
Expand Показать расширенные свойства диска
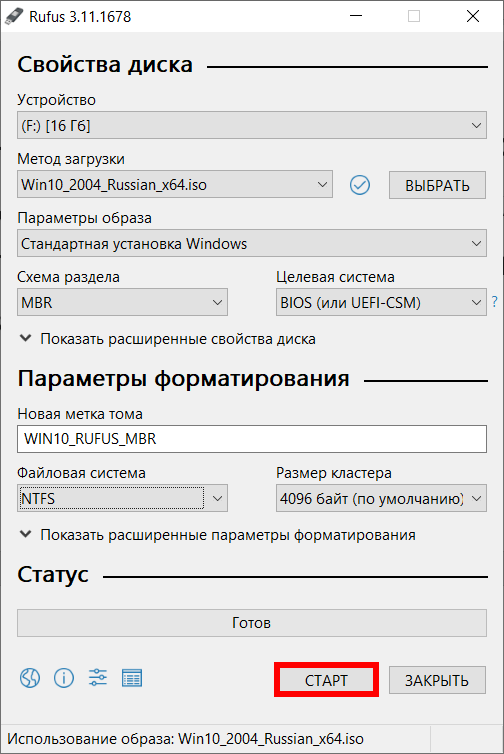coord(167,339)
